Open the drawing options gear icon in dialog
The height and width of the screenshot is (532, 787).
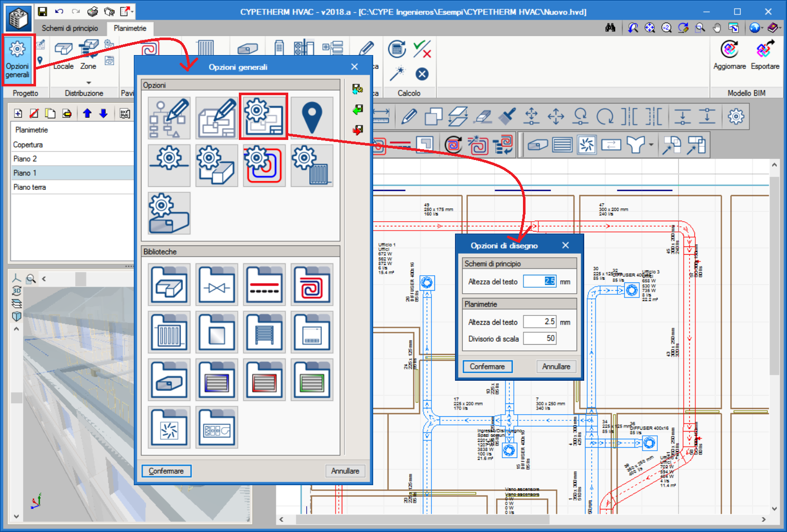tap(264, 117)
